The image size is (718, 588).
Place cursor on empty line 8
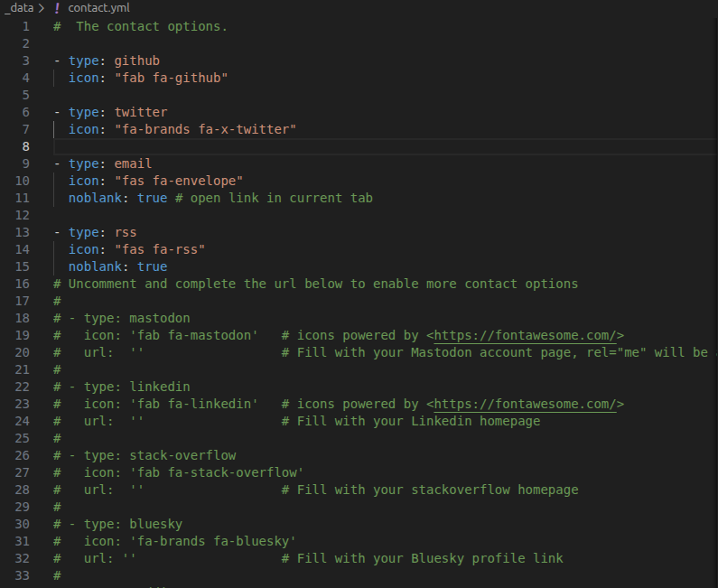pos(271,146)
